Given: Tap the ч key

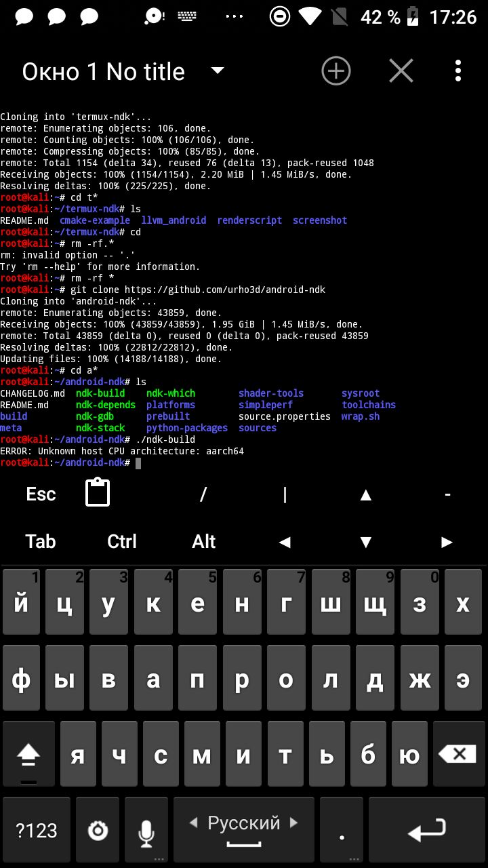Looking at the screenshot, I should pyautogui.click(x=119, y=753).
